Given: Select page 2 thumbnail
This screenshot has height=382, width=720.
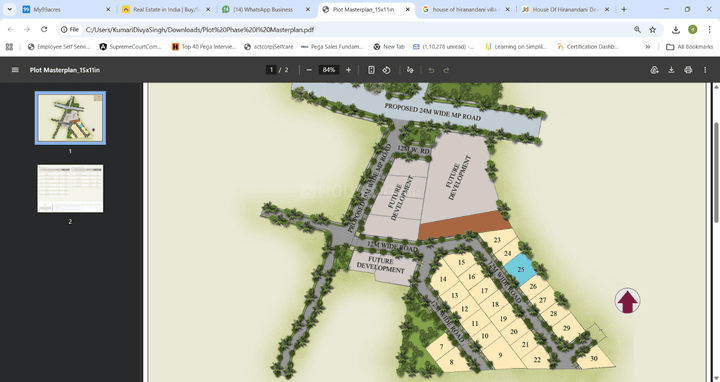Looking at the screenshot, I should [x=70, y=189].
